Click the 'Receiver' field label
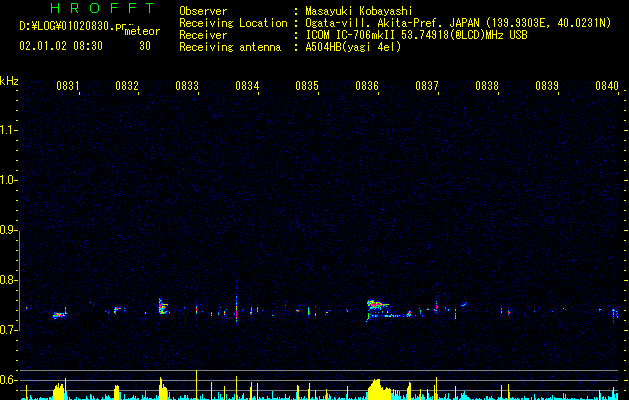 203,35
